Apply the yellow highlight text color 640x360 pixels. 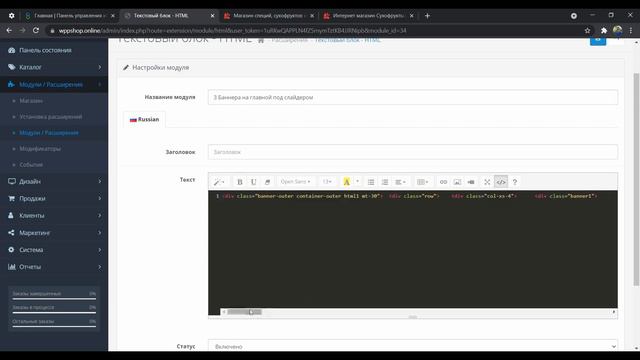(347, 182)
